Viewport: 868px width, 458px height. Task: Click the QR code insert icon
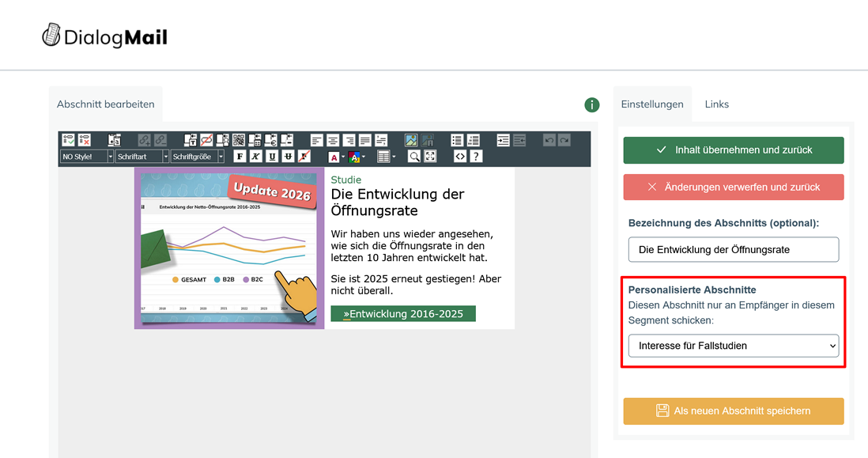click(x=239, y=141)
